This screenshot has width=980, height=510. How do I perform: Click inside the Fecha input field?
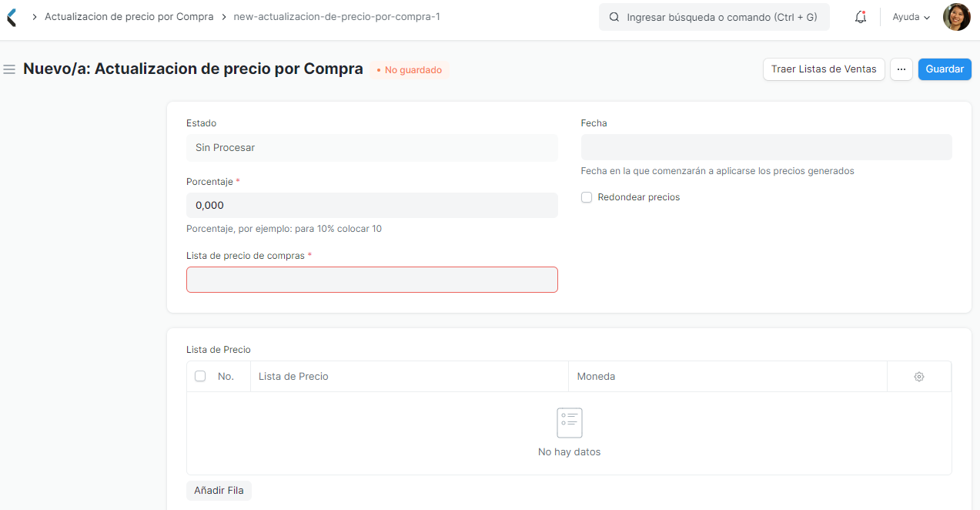point(766,147)
